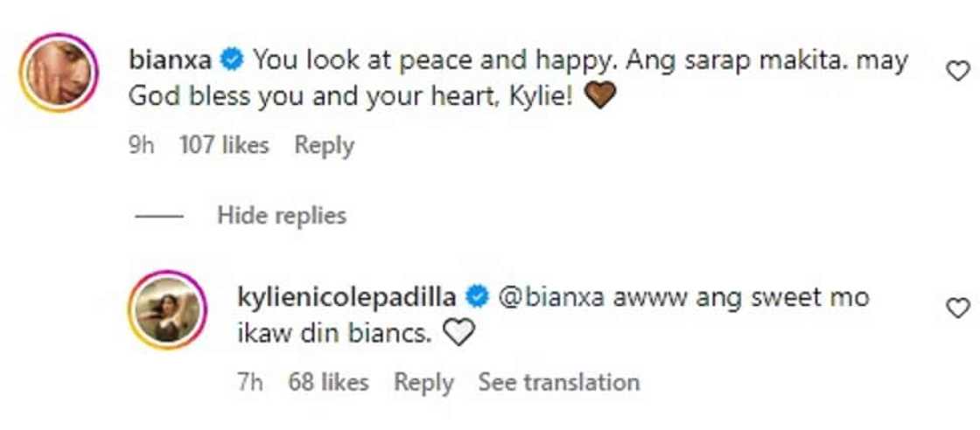Open the @bianxa mention in the reply
This screenshot has height=430, width=980.
pyautogui.click(x=539, y=298)
